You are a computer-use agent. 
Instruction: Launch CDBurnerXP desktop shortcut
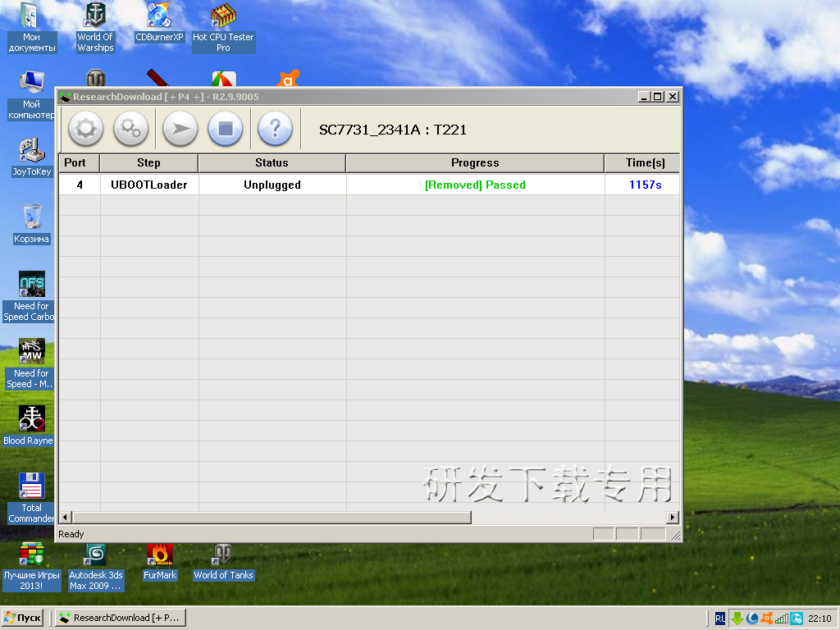tap(159, 22)
